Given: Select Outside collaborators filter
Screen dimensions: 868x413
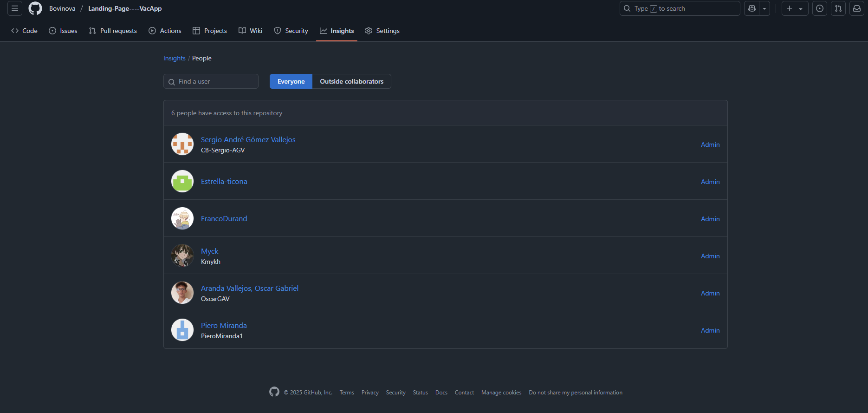Looking at the screenshot, I should coord(352,81).
